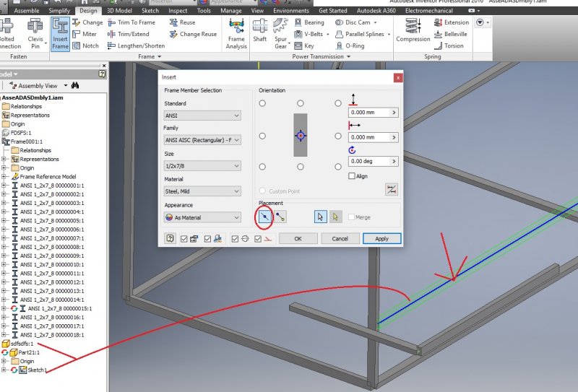This screenshot has height=392, width=578.
Task: Select Part21:1 in the model tree
Action: [29, 352]
